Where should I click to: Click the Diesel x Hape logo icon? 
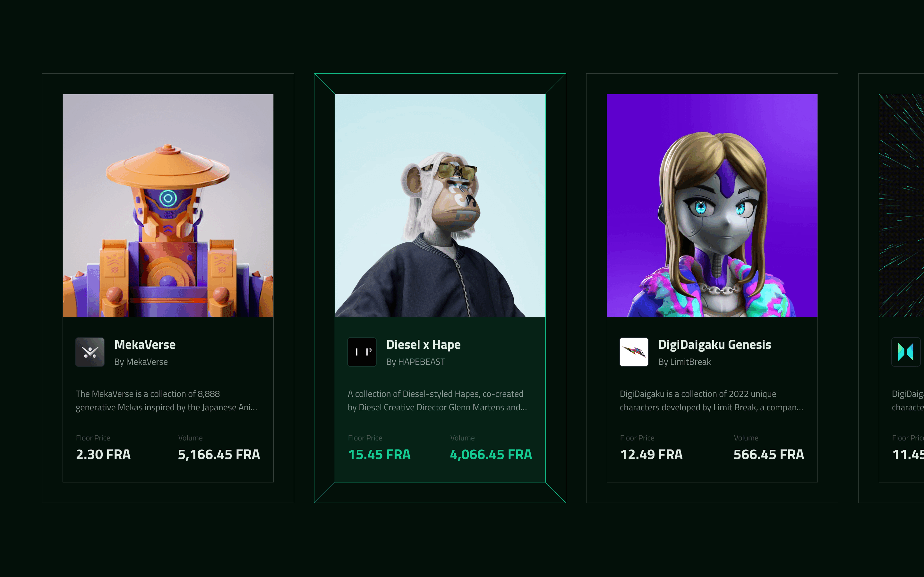coord(362,352)
